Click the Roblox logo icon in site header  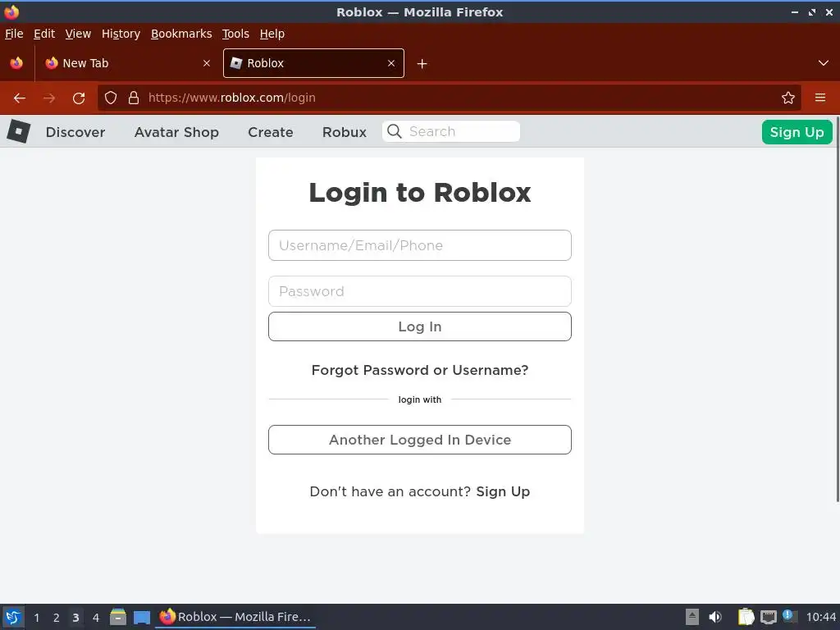(19, 131)
